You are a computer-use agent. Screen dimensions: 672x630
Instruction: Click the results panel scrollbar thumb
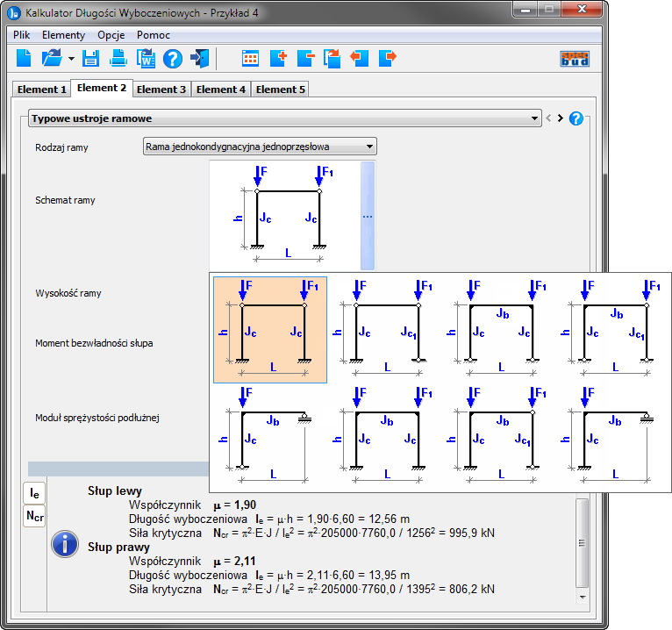click(582, 542)
